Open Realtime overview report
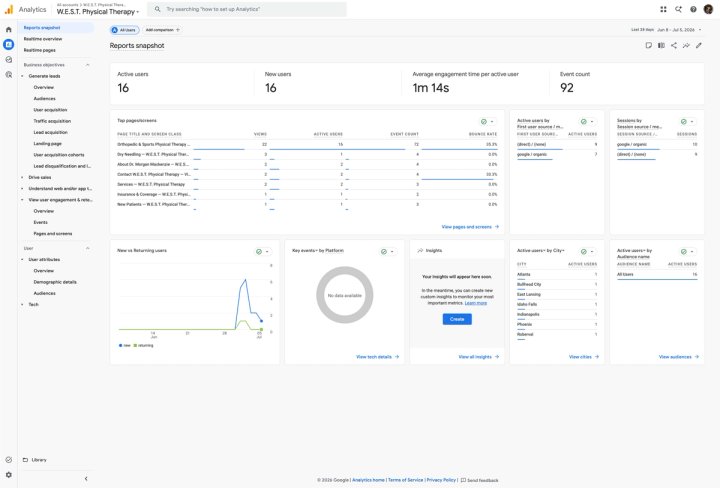The height and width of the screenshot is (488, 720). (43, 39)
